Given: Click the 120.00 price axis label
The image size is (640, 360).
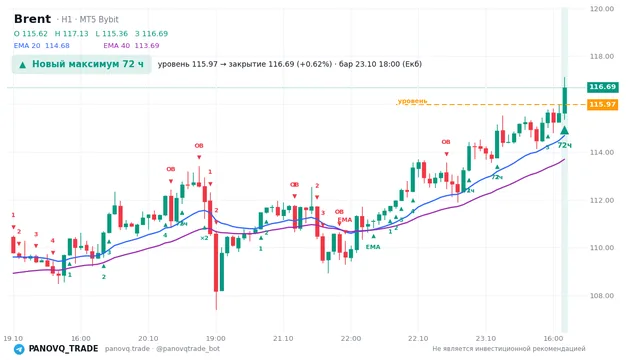Looking at the screenshot, I should [602, 9].
